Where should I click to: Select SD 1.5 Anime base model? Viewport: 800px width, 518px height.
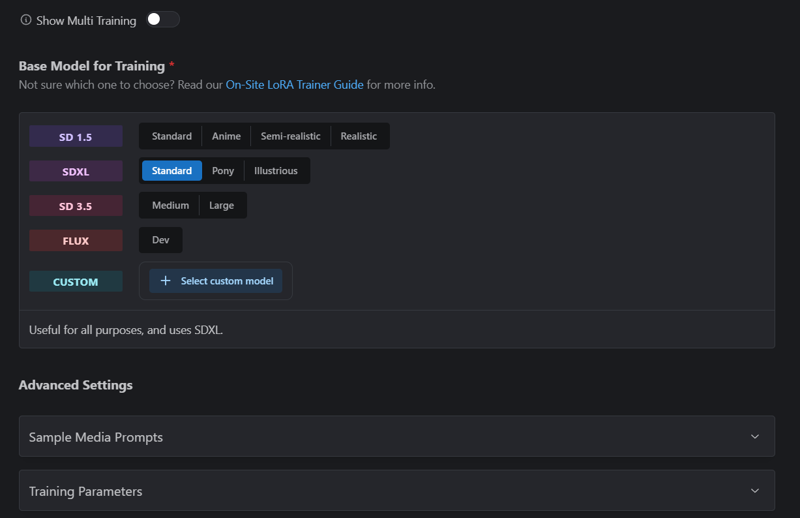[226, 136]
